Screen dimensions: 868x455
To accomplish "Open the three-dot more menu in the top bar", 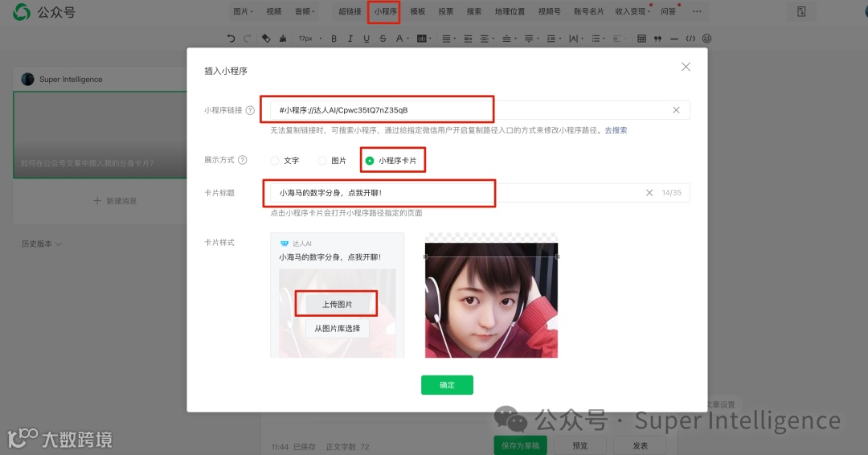I will tap(697, 11).
